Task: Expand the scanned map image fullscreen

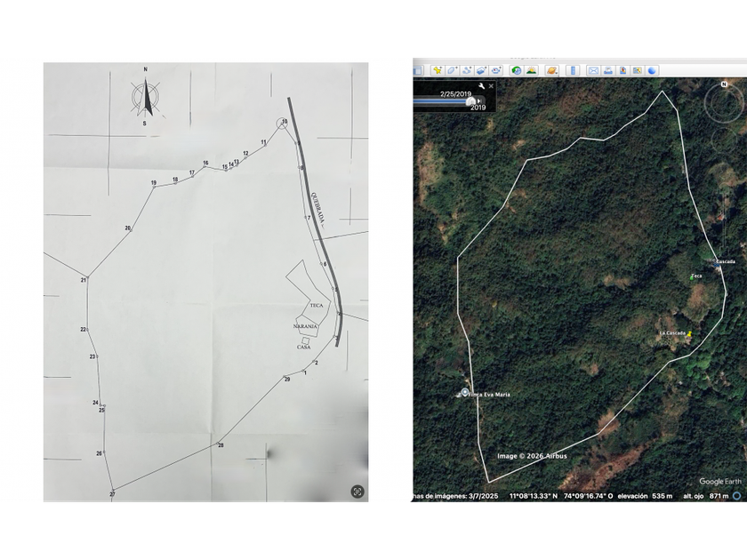Action: [357, 491]
